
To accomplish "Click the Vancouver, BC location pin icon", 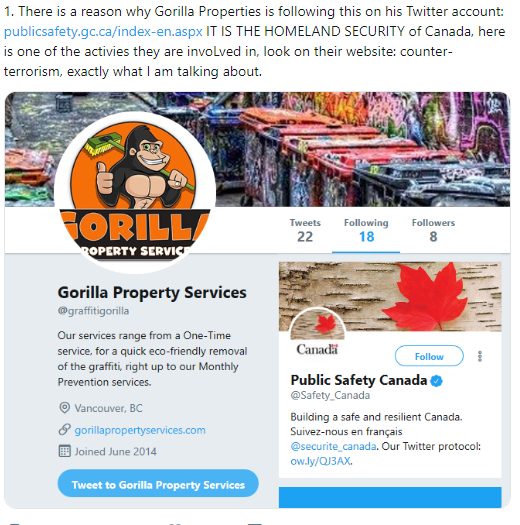I will 64,408.
